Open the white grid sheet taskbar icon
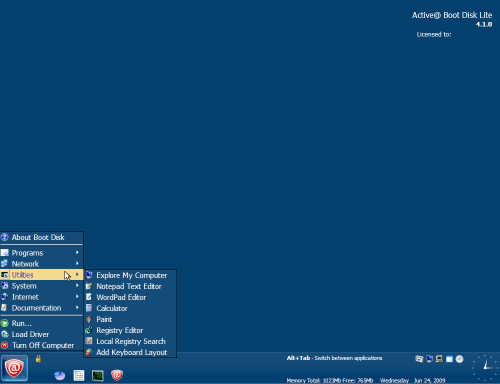Image resolution: width=500 pixels, height=384 pixels. (79, 376)
